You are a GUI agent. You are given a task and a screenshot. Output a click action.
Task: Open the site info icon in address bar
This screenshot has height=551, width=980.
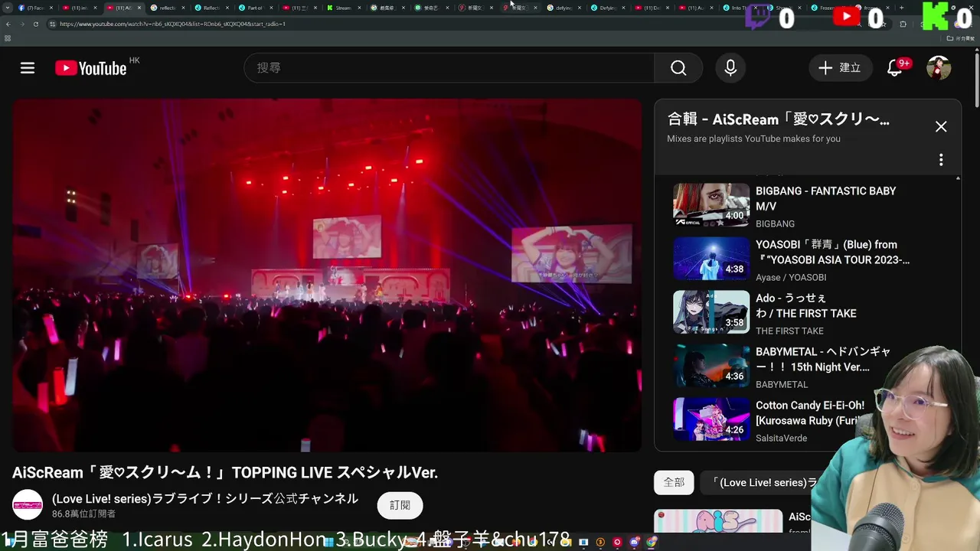coord(53,24)
